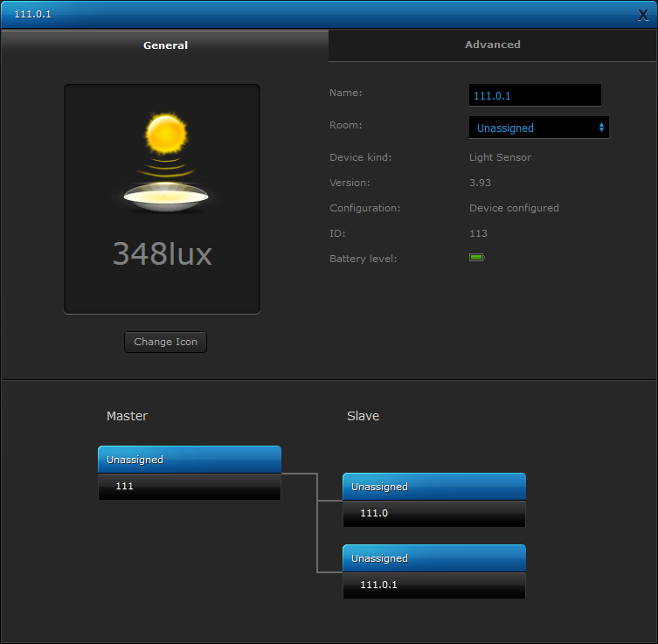
Task: Click the Light Sensor device kind value
Action: (500, 157)
